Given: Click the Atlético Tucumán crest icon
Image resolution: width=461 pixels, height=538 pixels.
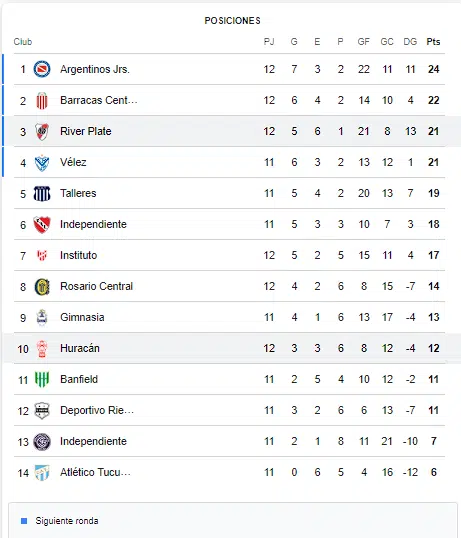Looking at the screenshot, I should [x=42, y=472].
